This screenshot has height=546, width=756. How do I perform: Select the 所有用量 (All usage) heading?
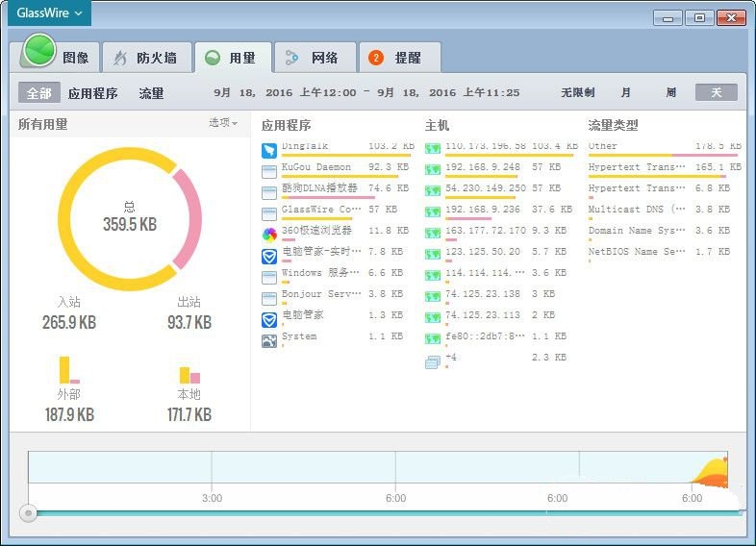(x=43, y=124)
